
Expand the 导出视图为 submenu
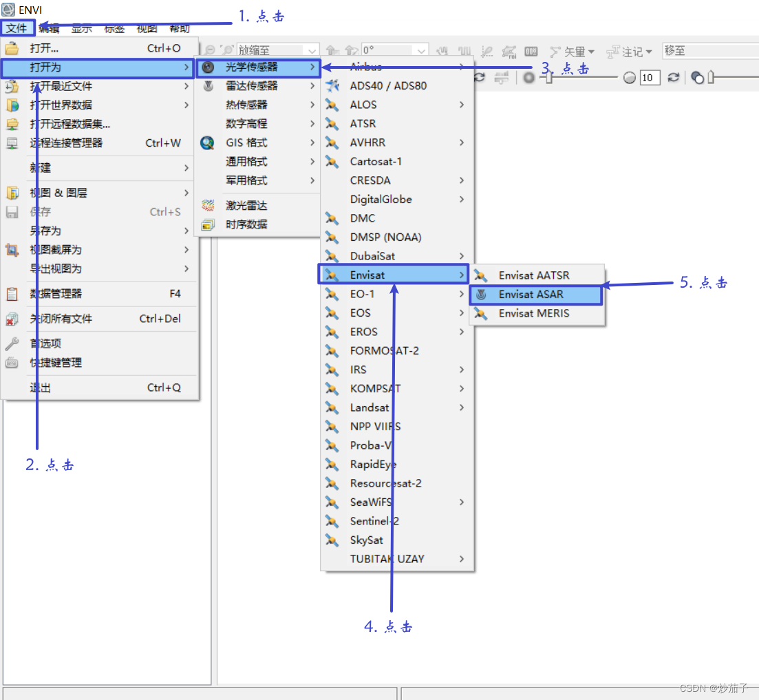[186, 268]
